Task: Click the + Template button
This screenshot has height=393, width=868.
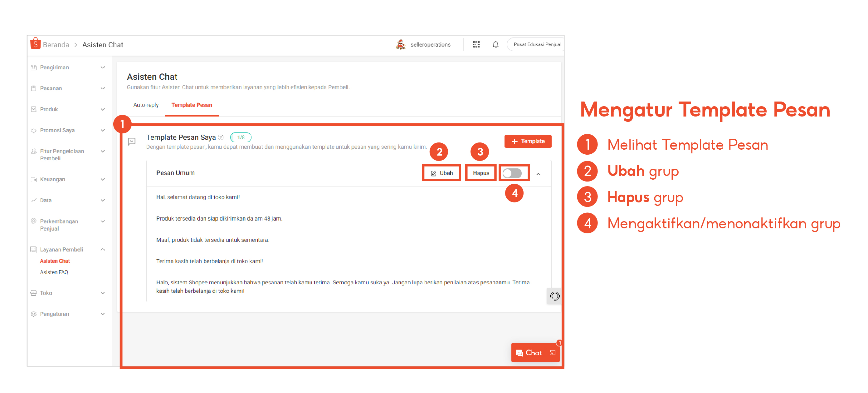Action: [x=528, y=141]
